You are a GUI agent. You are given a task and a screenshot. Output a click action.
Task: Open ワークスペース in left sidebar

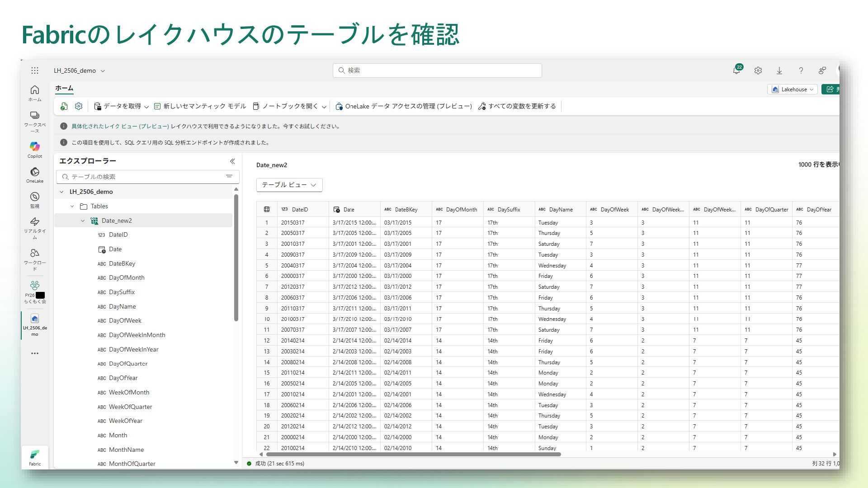[35, 122]
